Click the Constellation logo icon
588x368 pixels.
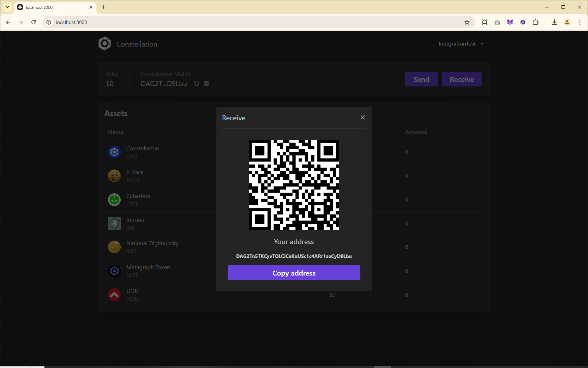click(104, 43)
